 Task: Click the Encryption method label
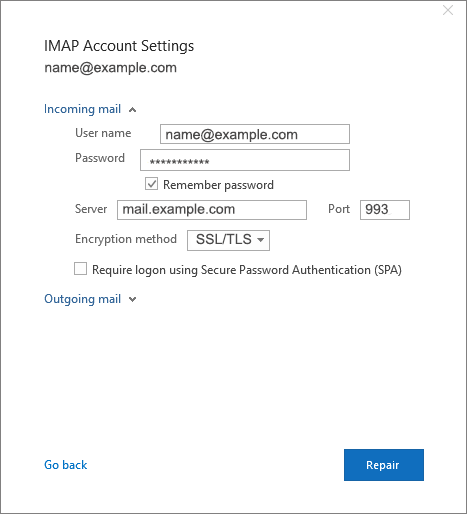[126, 239]
